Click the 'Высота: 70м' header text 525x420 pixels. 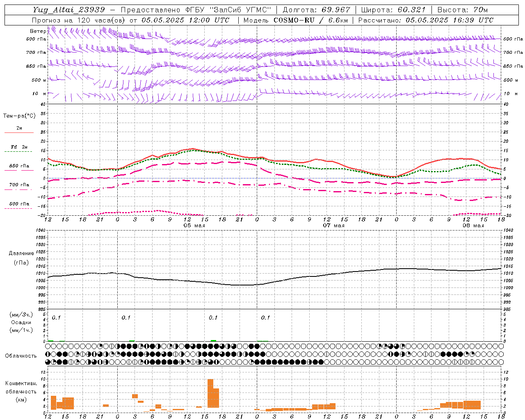[x=463, y=10]
